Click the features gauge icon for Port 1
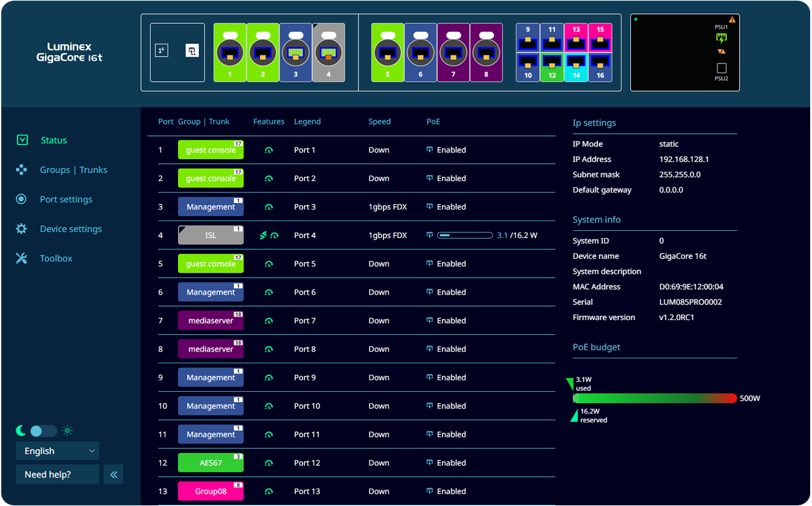The width and height of the screenshot is (812, 506). click(269, 150)
